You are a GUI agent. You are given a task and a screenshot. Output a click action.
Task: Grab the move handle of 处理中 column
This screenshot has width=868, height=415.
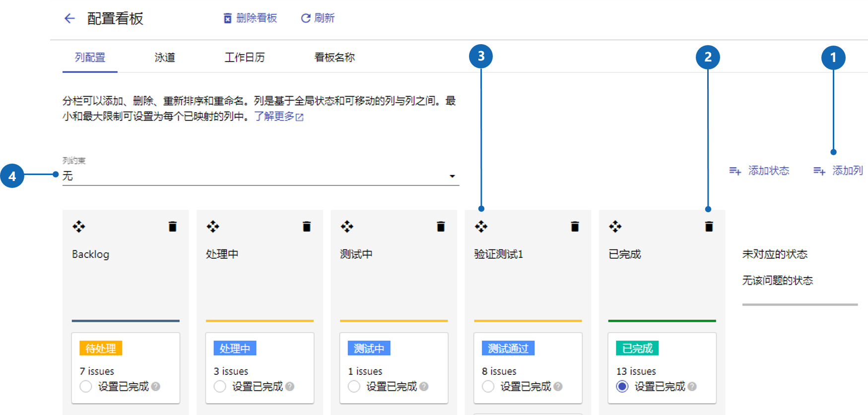(x=213, y=227)
